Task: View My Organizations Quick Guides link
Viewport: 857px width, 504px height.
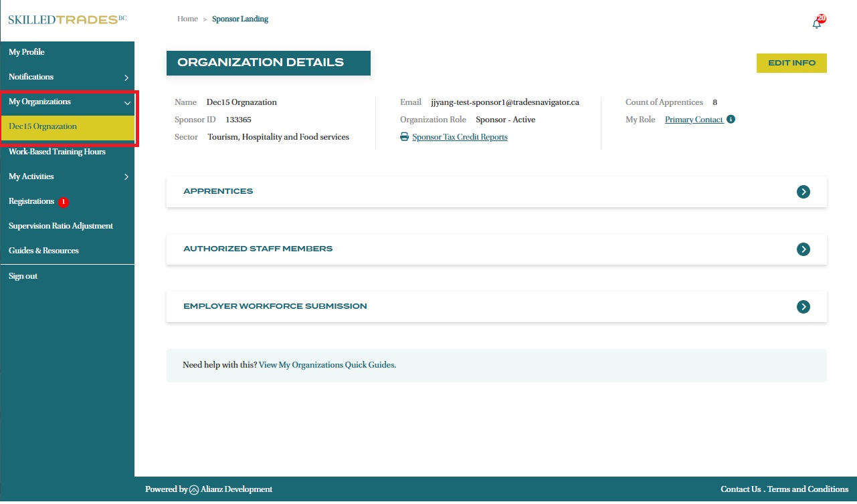Action: [326, 365]
